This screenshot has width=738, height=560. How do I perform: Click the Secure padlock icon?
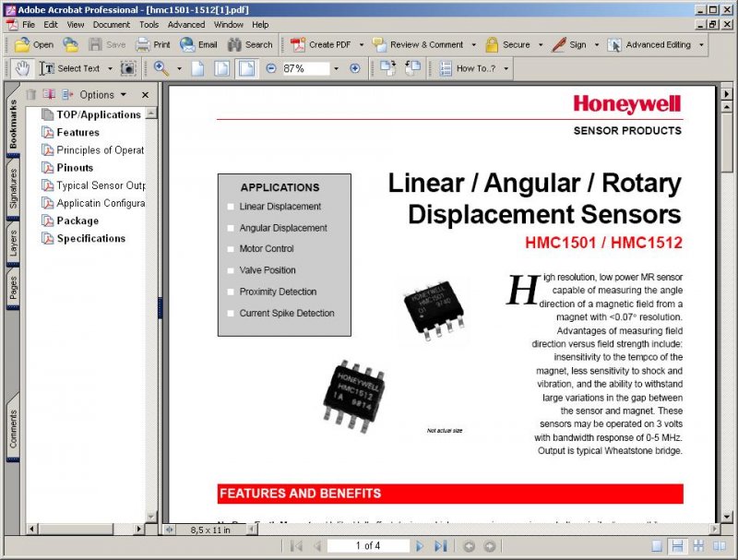(492, 44)
